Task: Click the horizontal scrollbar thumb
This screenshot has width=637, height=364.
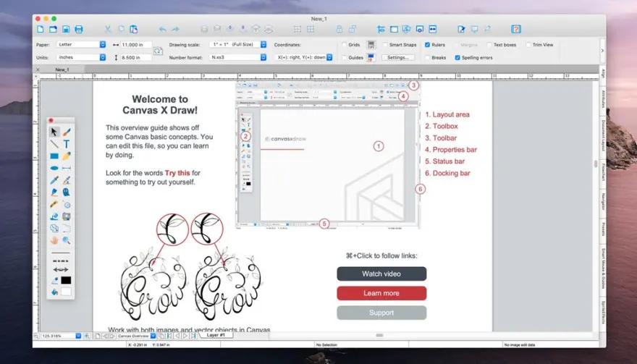Action: (x=379, y=336)
